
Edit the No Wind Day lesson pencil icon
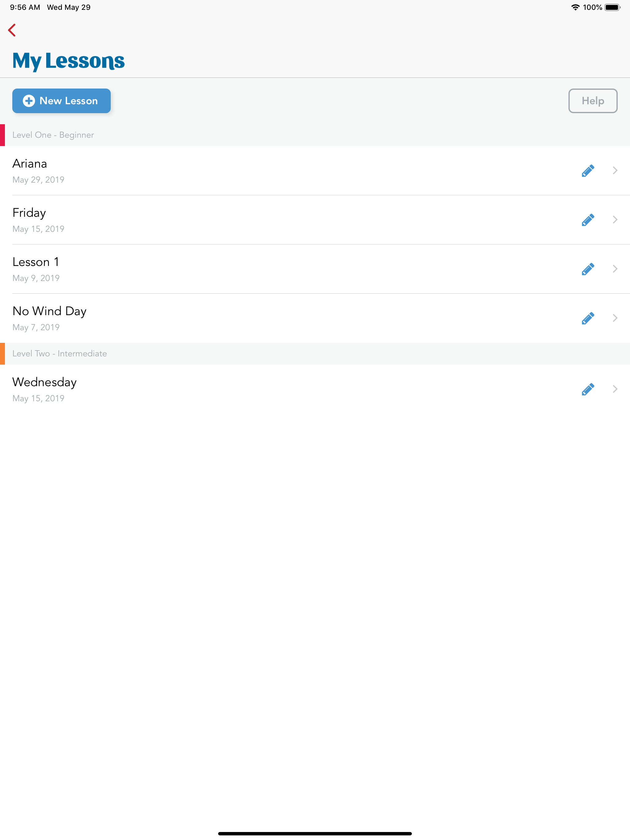pos(588,318)
